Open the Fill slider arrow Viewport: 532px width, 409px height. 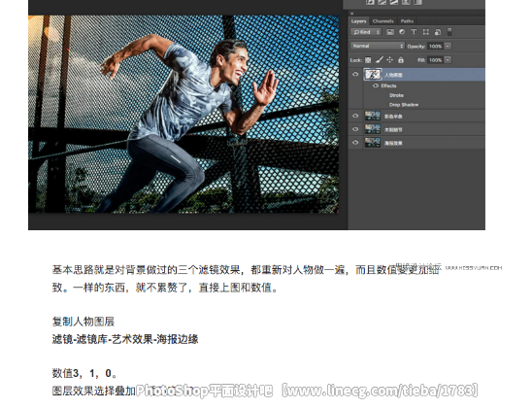[x=448, y=60]
